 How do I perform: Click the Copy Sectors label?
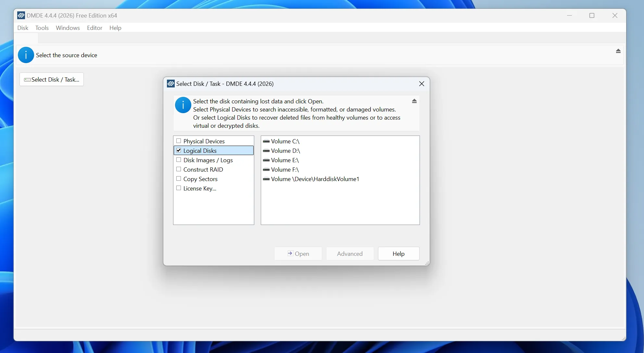pos(200,179)
